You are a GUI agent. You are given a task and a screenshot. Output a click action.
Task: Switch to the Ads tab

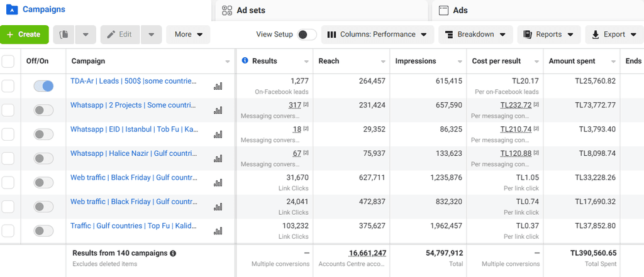click(x=538, y=10)
